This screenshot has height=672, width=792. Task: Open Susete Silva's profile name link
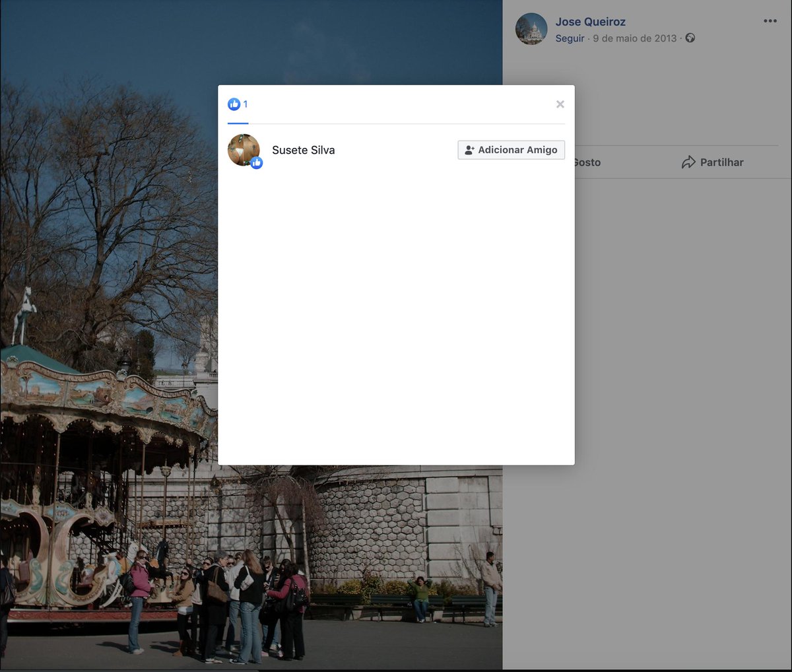coord(304,150)
